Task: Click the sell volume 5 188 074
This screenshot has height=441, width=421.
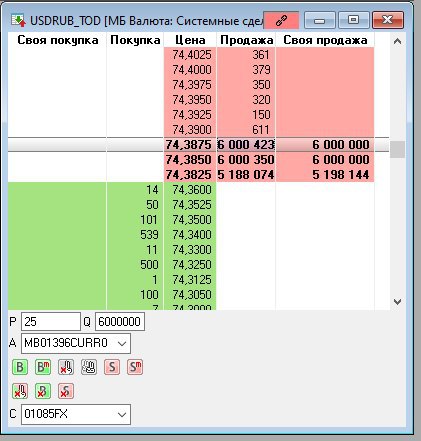Action: point(246,175)
